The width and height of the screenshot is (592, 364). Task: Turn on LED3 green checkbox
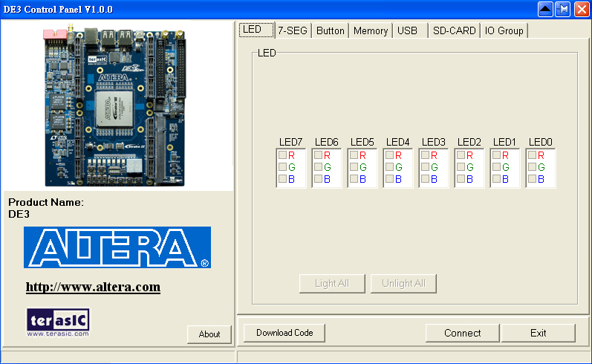pos(425,166)
